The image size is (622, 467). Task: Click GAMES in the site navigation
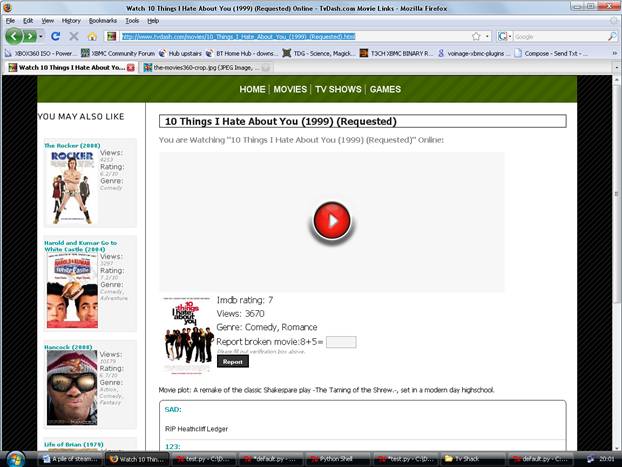(x=385, y=89)
